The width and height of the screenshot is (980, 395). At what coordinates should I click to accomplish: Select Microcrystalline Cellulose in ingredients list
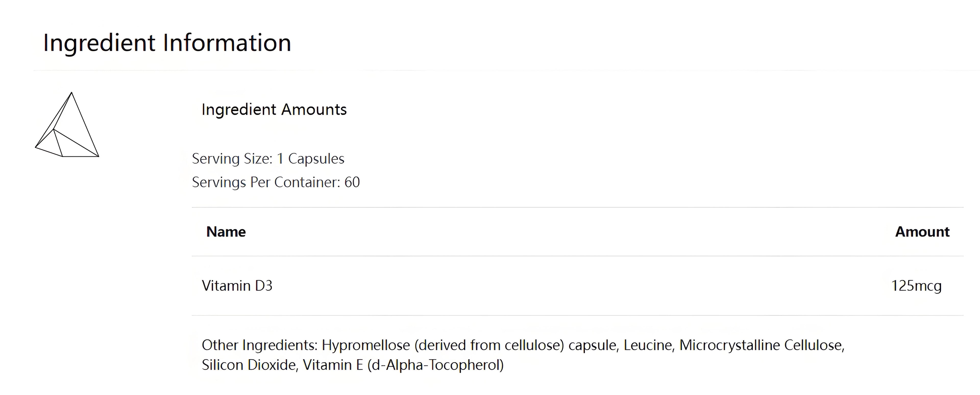pyautogui.click(x=762, y=345)
